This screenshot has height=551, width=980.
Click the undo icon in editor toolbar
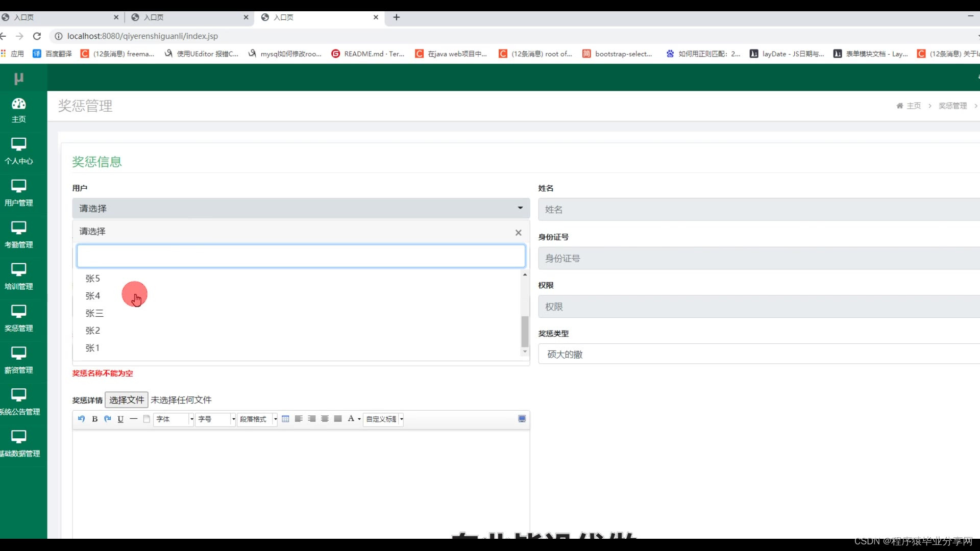click(81, 419)
